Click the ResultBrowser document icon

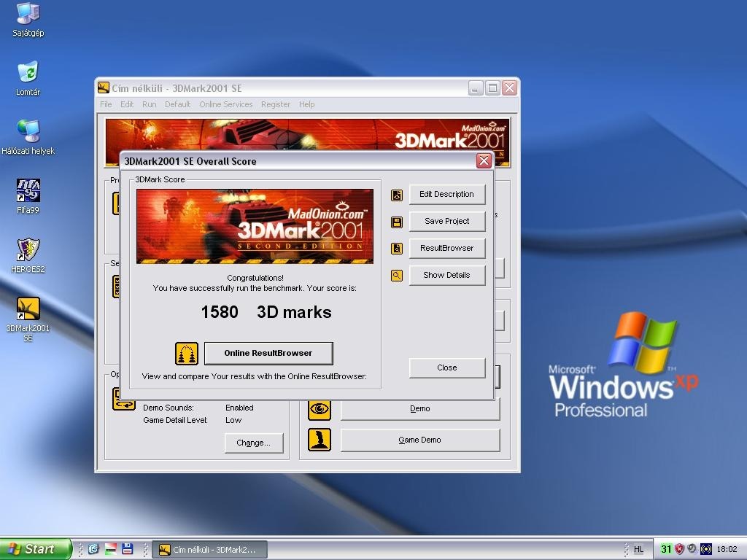(397, 249)
